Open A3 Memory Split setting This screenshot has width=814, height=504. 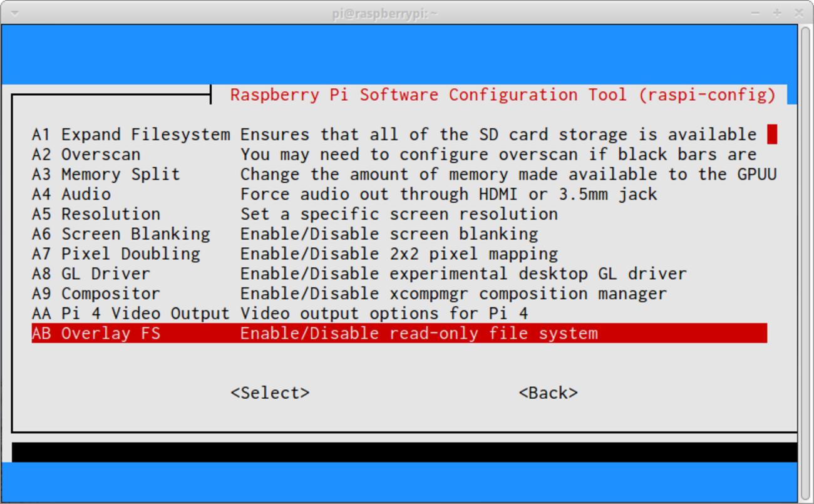pyautogui.click(x=106, y=175)
